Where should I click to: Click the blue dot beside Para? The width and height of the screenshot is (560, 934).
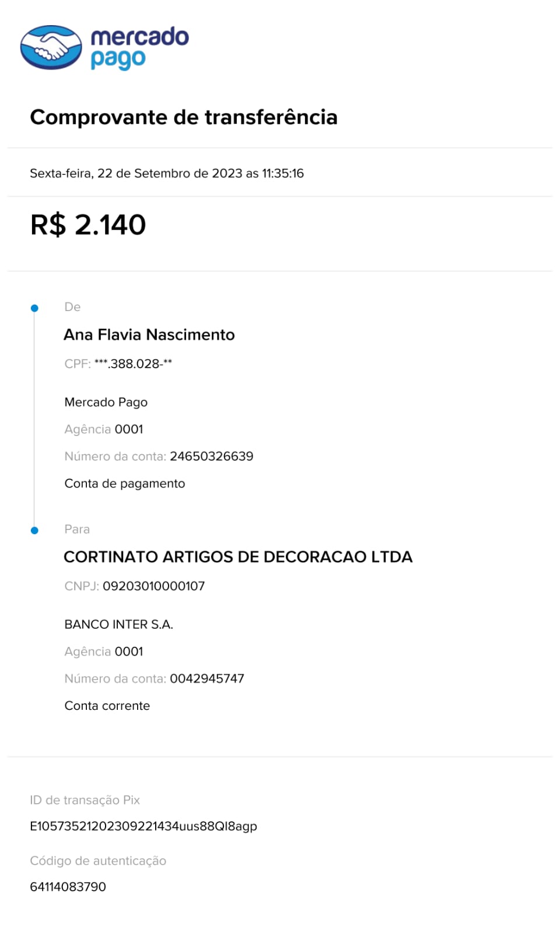34,530
